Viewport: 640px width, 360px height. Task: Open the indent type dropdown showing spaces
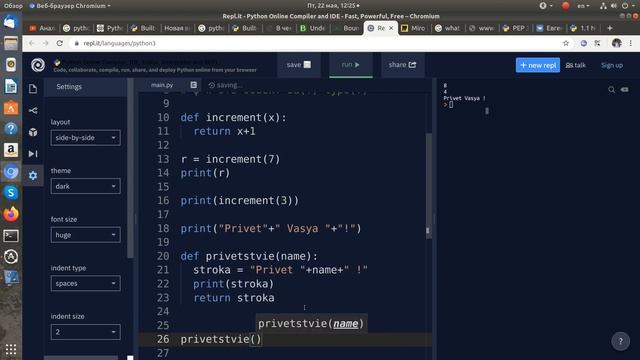85,283
